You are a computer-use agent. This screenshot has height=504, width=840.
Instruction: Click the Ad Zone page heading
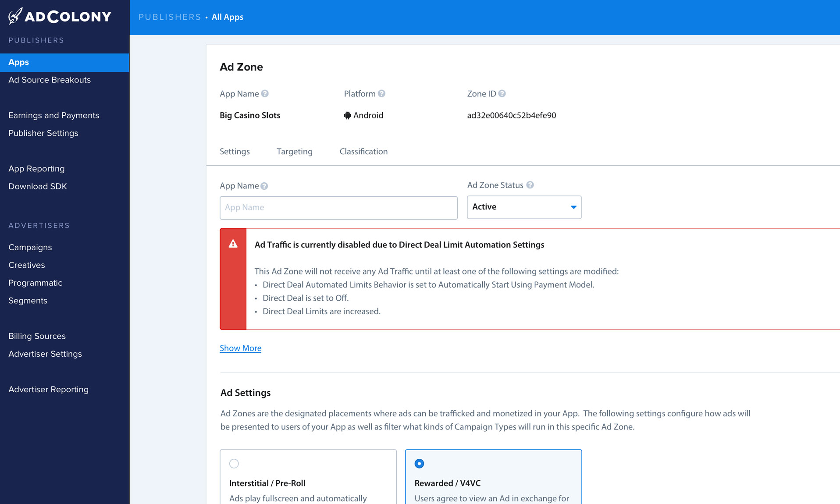point(241,67)
